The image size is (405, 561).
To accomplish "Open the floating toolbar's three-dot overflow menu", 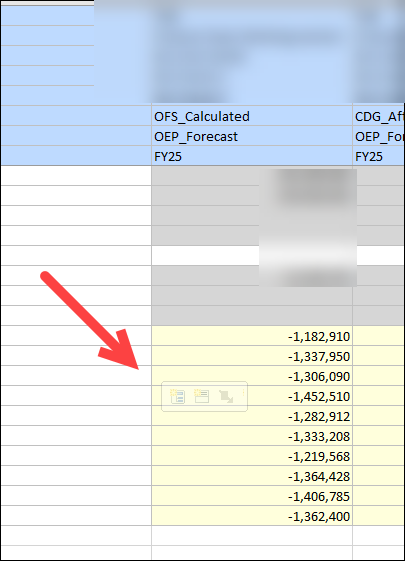I will point(244,392).
